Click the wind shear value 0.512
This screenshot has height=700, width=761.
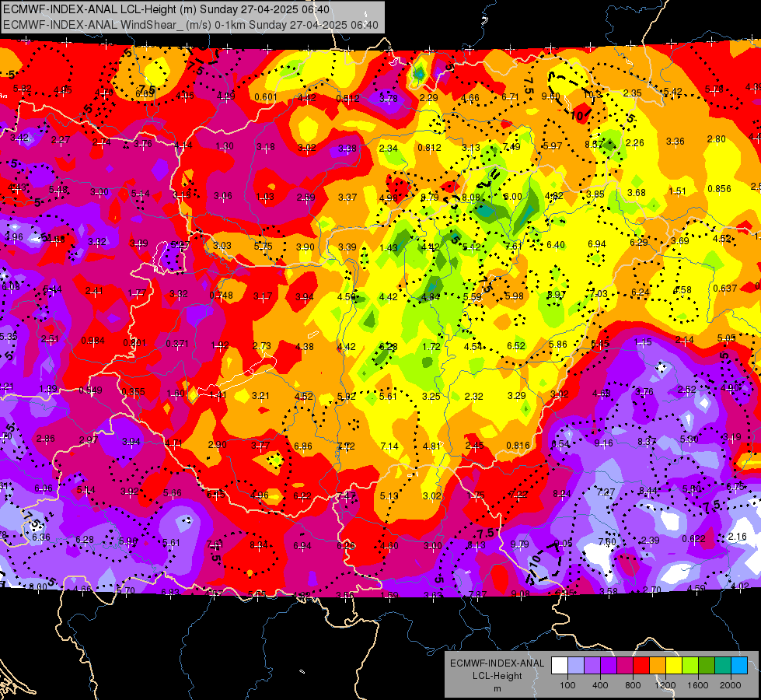point(347,99)
